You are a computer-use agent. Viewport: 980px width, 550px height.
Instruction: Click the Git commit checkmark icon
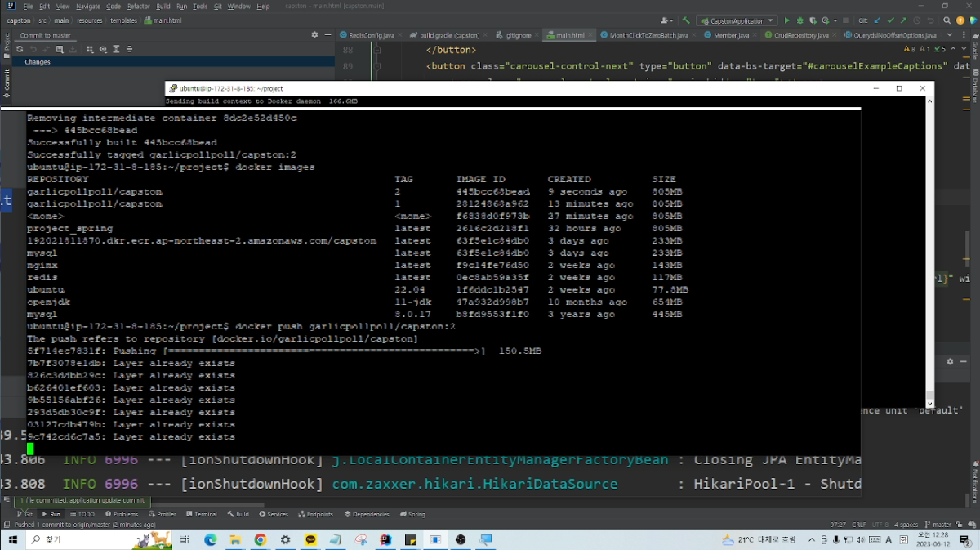pyautogui.click(x=891, y=20)
